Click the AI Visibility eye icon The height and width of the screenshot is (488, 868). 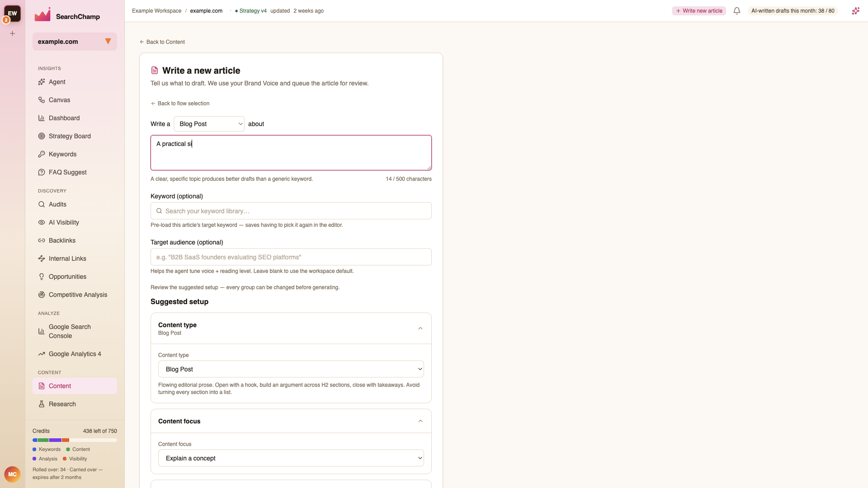tap(42, 222)
